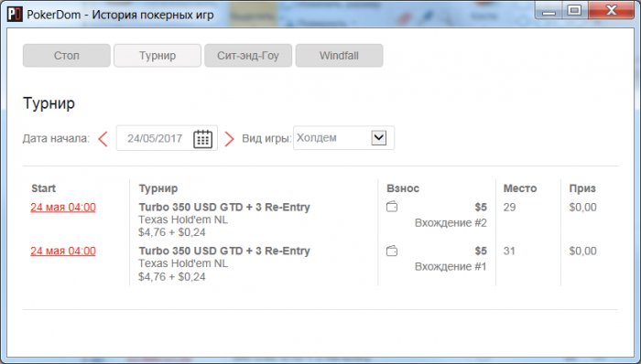641x364 pixels.
Task: Open the calendar date picker icon
Action: tap(202, 139)
